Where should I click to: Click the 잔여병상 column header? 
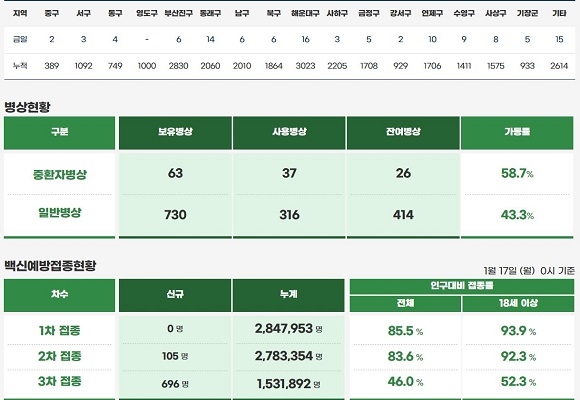(403, 133)
